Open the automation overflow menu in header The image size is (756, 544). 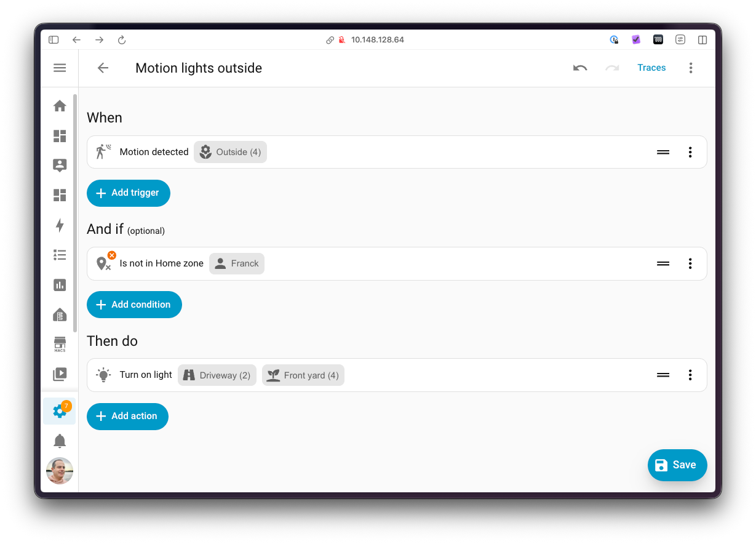tap(691, 68)
